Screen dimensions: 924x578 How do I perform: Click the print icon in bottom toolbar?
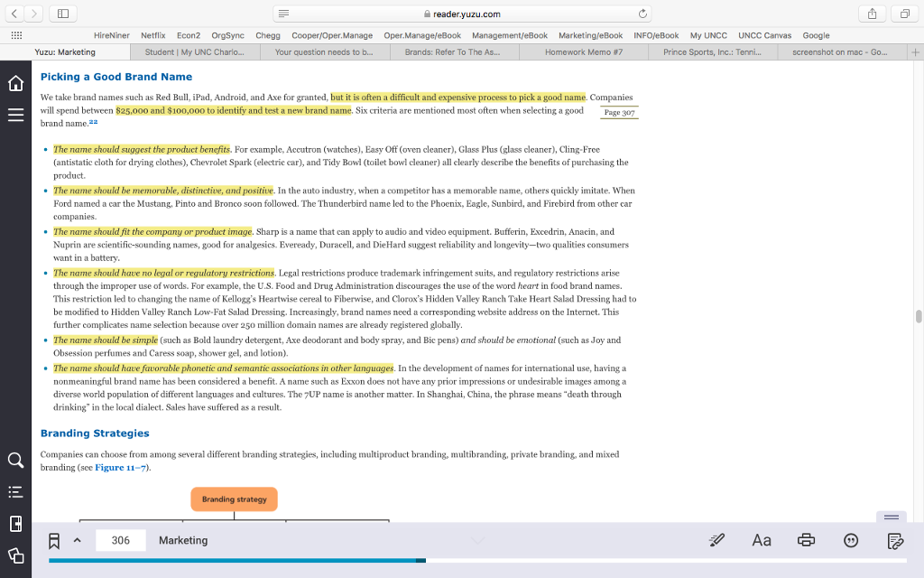(x=806, y=539)
